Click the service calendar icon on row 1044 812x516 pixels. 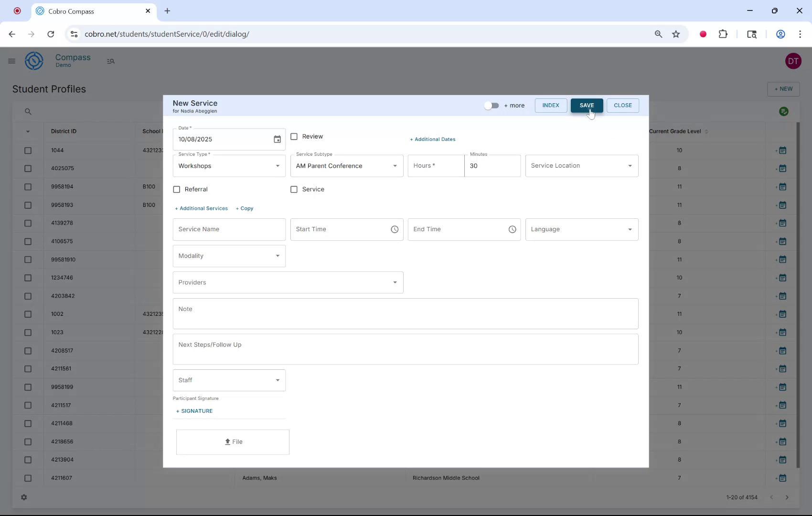[782, 150]
